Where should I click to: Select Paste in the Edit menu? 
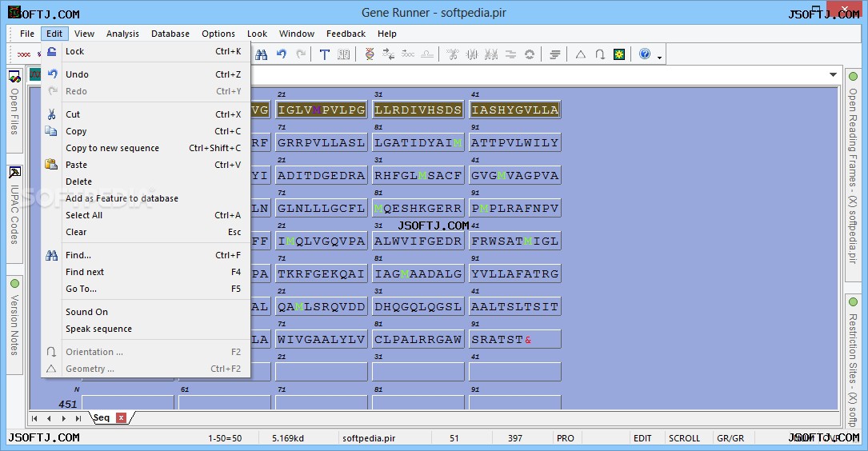(146, 165)
